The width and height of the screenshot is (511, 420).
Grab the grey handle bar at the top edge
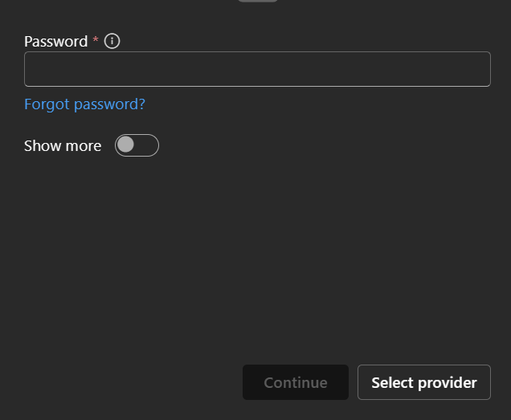[x=257, y=1]
